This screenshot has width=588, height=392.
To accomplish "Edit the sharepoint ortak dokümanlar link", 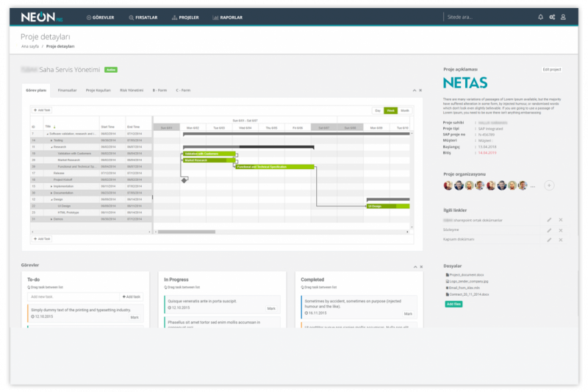I will click(x=549, y=220).
